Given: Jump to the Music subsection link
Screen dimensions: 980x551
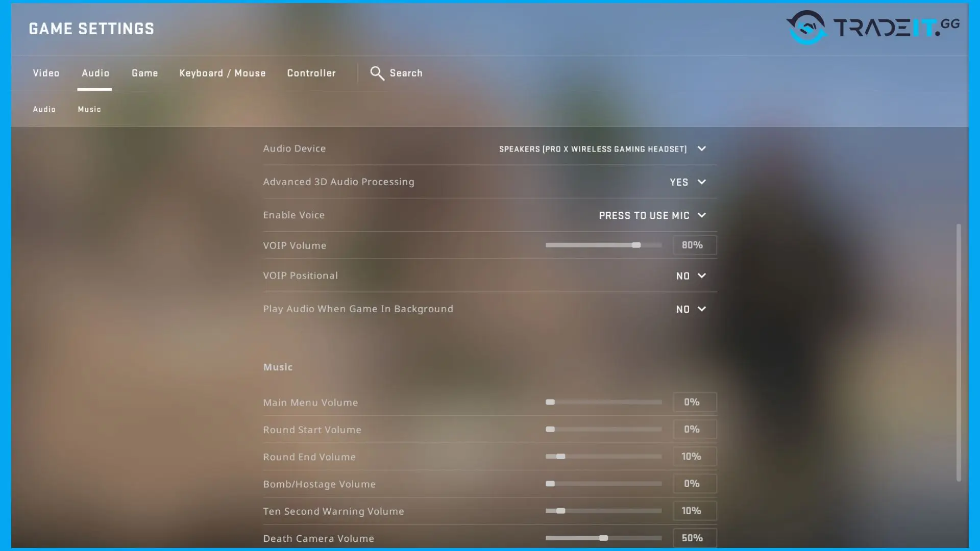Looking at the screenshot, I should click(89, 109).
